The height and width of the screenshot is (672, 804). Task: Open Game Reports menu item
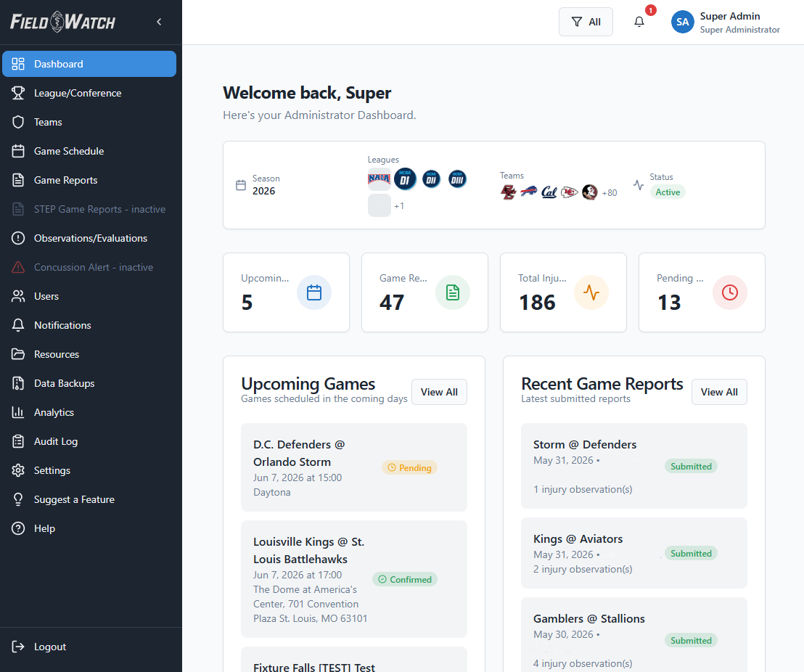point(89,180)
